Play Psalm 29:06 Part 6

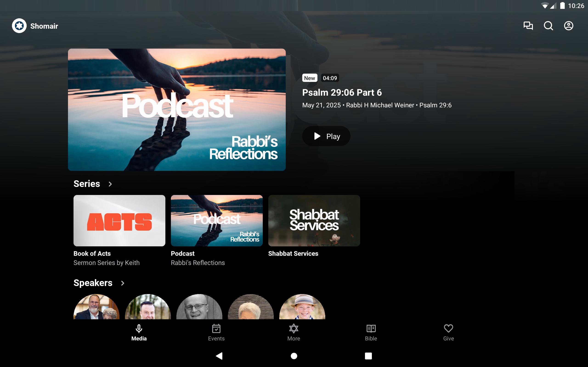coord(326,136)
